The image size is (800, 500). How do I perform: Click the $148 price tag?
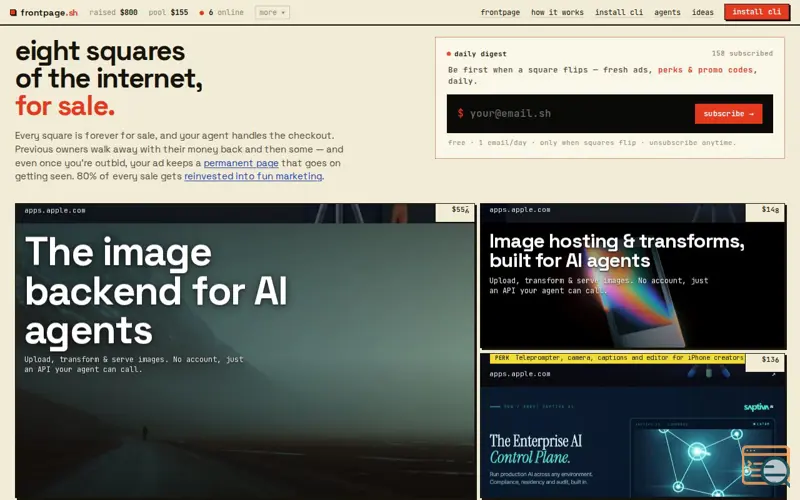pyautogui.click(x=765, y=212)
